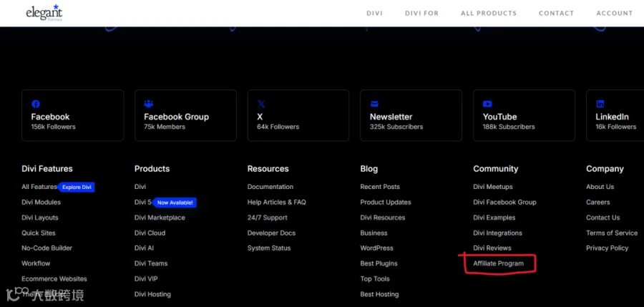Click Divi Resources in the Blog column

pos(383,218)
